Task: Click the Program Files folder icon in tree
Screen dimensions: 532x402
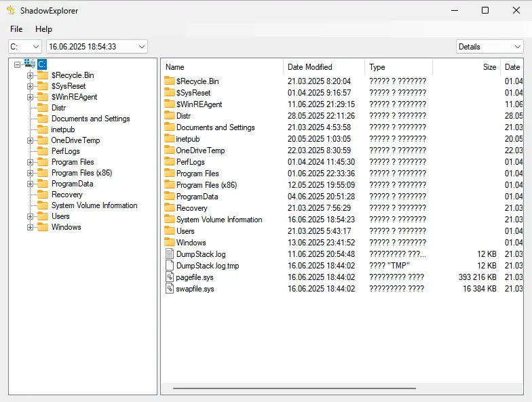Action: pyautogui.click(x=42, y=162)
